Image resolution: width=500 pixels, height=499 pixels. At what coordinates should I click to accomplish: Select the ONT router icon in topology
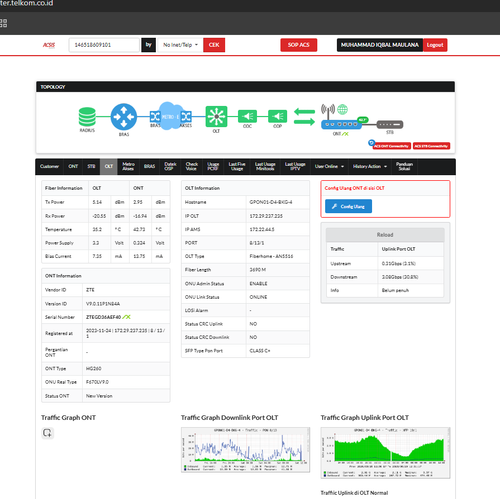341,124
